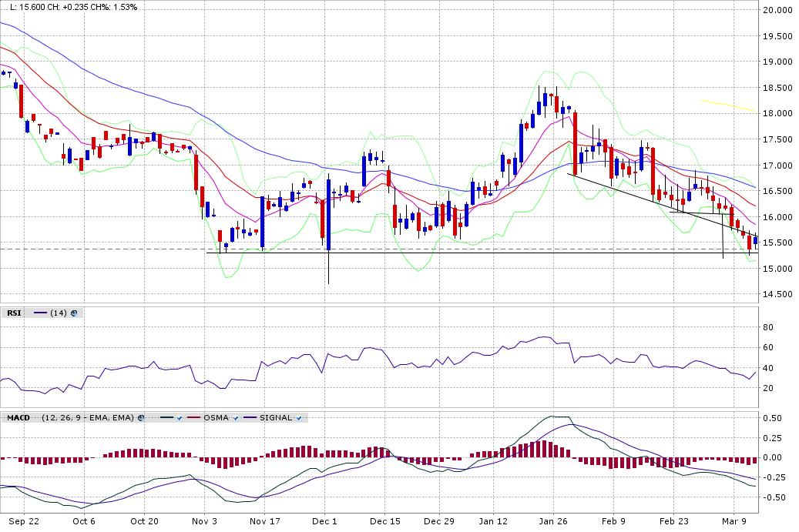Click the OSMA legend label

(x=216, y=418)
